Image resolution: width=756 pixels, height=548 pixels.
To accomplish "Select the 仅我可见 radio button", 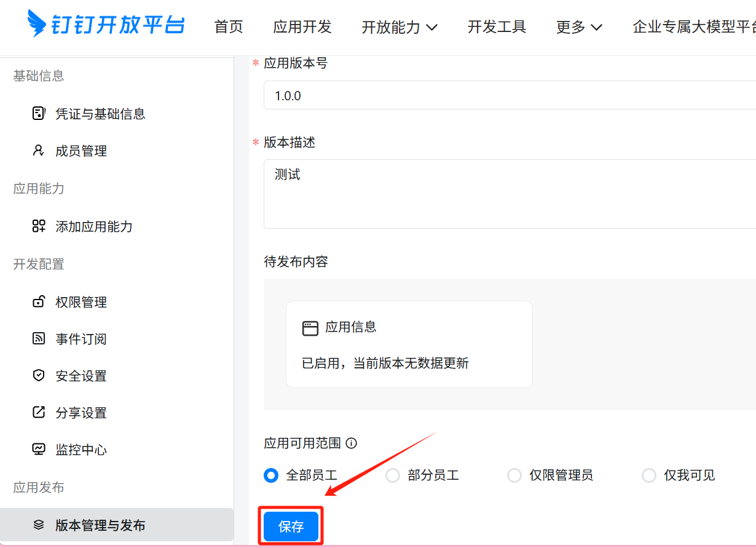I will click(x=648, y=475).
